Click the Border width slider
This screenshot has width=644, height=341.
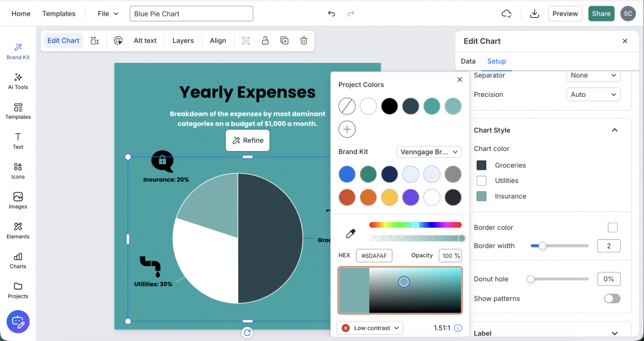[559, 246]
